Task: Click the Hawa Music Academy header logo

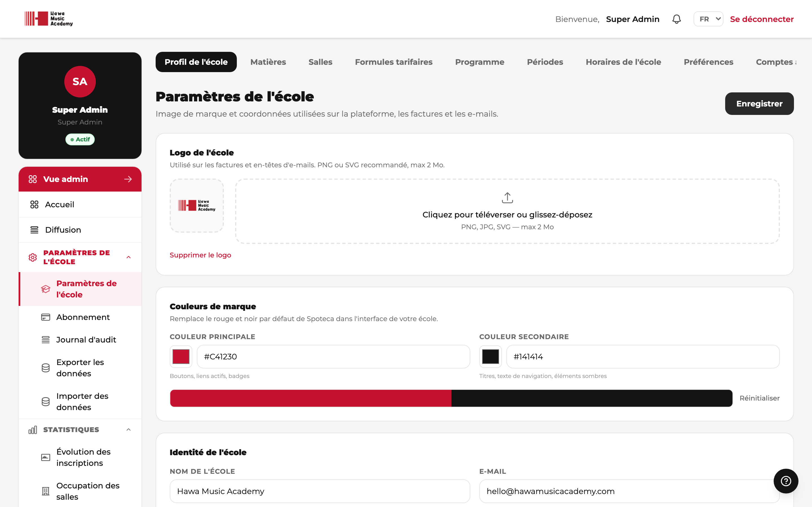Action: pyautogui.click(x=49, y=19)
